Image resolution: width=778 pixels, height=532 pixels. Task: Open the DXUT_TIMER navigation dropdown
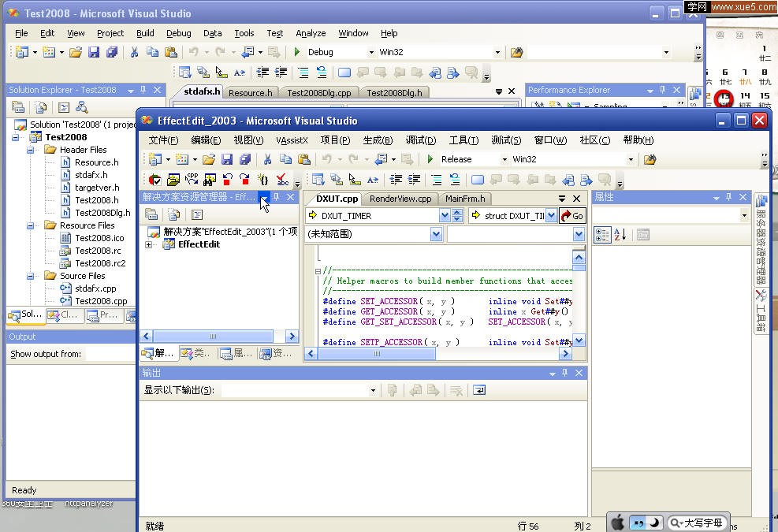tap(445, 216)
